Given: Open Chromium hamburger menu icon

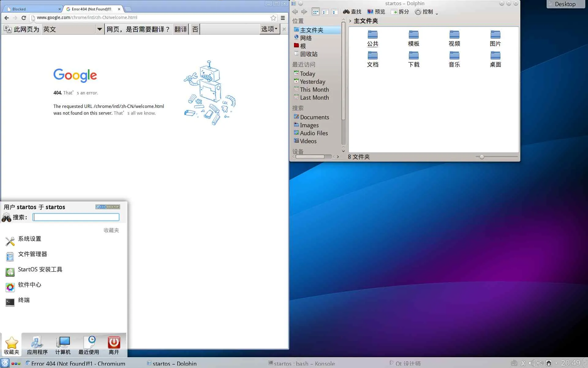Looking at the screenshot, I should pyautogui.click(x=283, y=18).
